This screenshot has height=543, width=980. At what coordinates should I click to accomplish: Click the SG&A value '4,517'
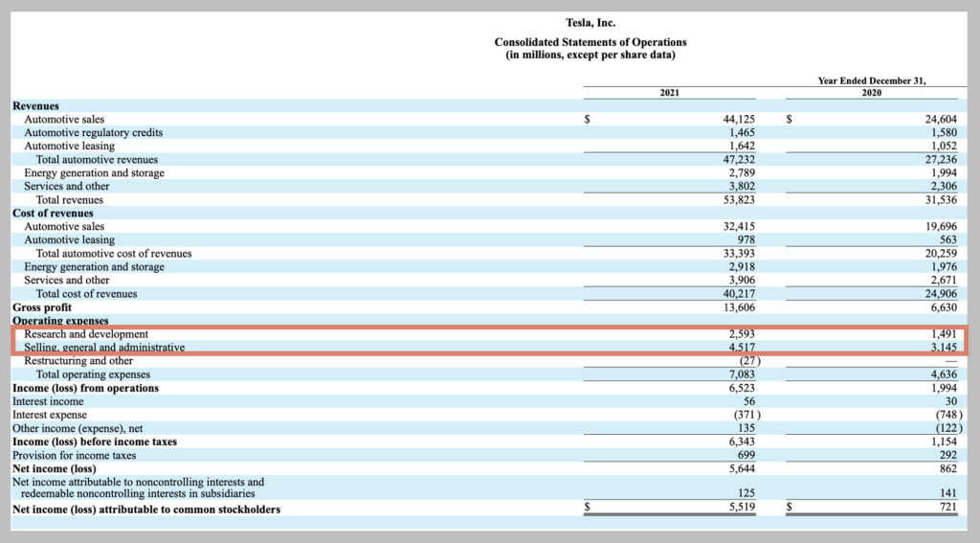pos(742,348)
